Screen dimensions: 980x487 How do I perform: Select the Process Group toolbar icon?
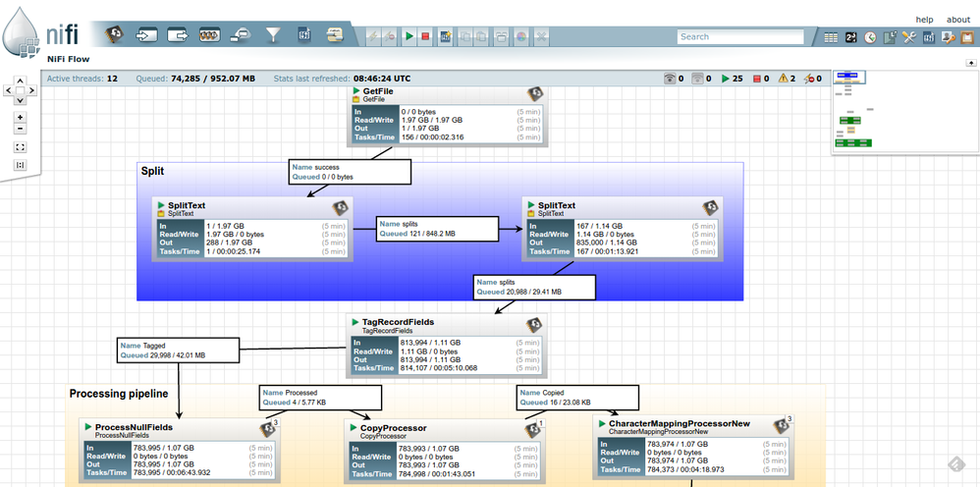point(209,35)
